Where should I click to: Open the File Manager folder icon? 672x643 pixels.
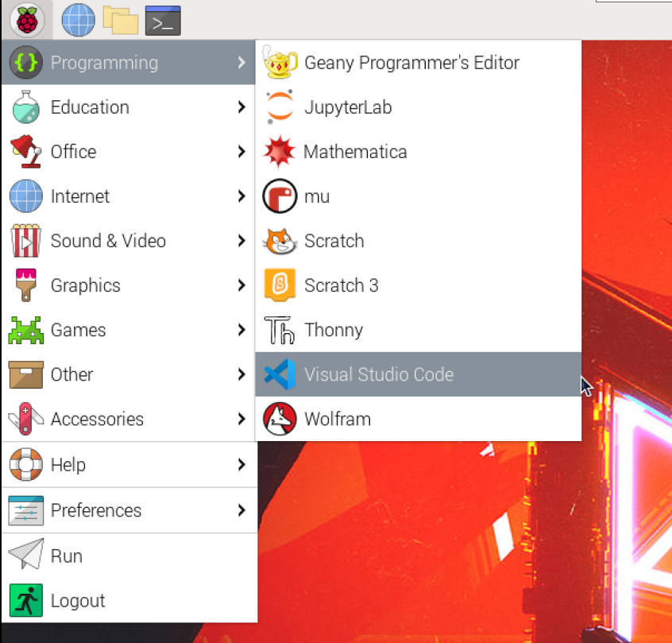coord(120,20)
